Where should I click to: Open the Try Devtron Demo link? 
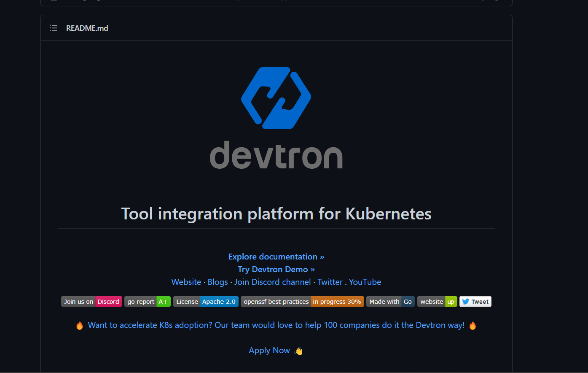[x=276, y=269]
